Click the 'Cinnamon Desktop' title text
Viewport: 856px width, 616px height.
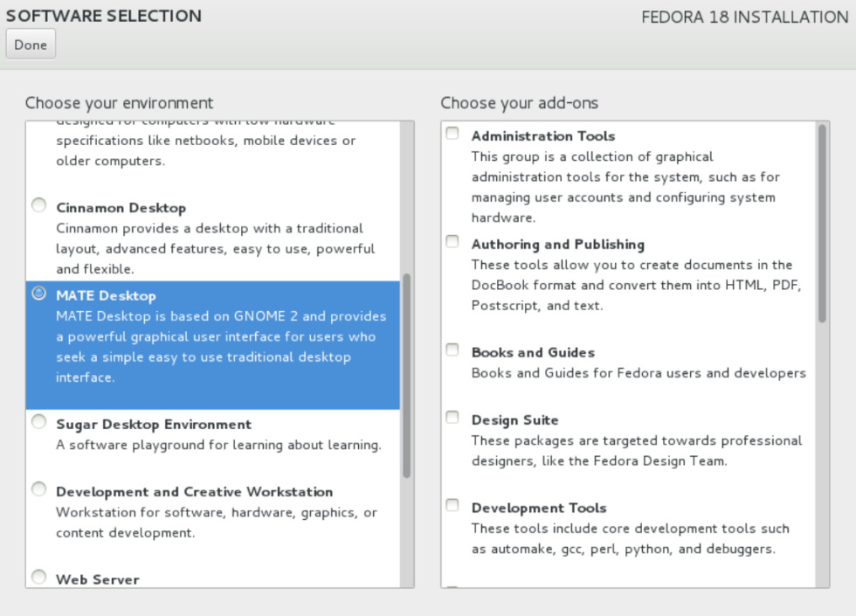click(x=121, y=208)
